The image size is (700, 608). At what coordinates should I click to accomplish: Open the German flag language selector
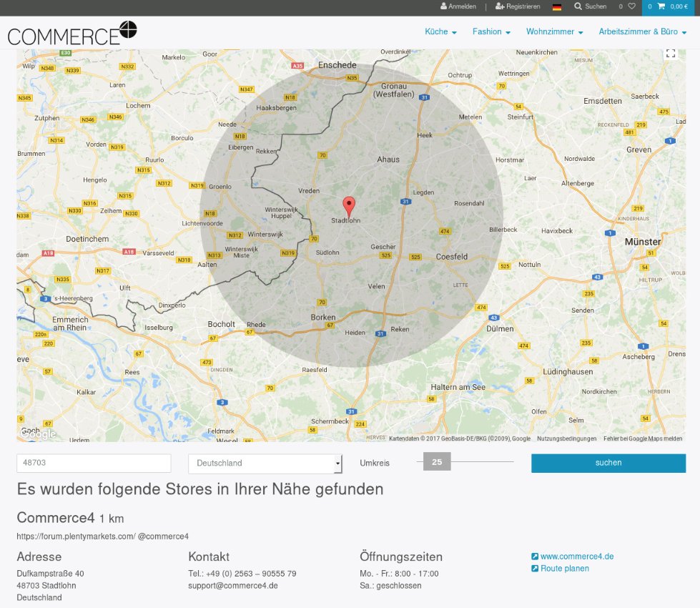(557, 6)
